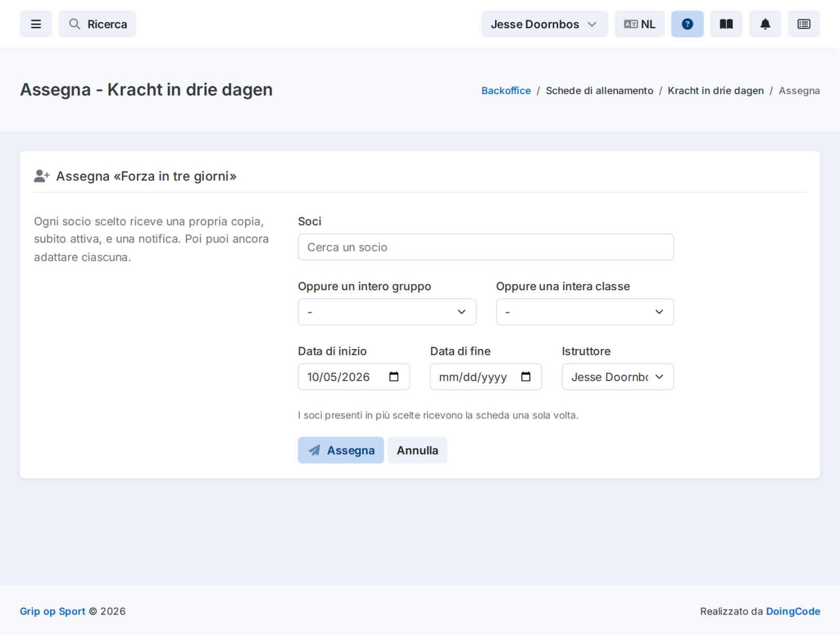Open the Ricerca search box
This screenshot has height=635, width=840.
(x=97, y=24)
